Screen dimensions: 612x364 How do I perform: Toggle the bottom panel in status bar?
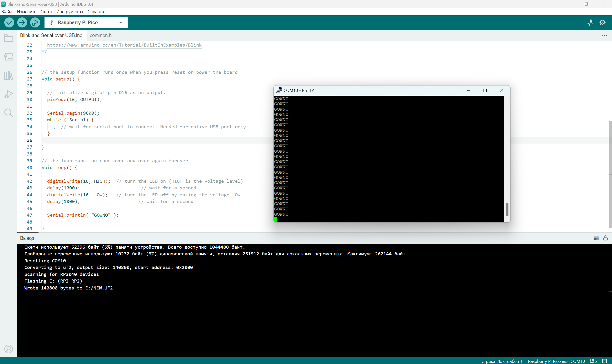tap(604, 361)
